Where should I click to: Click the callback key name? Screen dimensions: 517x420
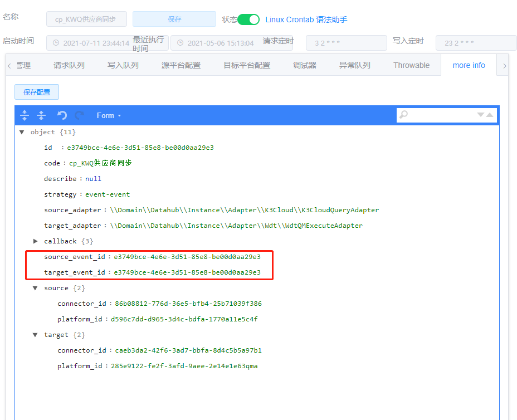click(60, 241)
